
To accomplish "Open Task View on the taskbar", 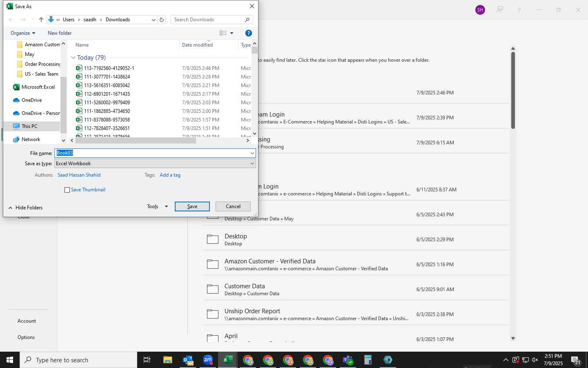I will 147,360.
